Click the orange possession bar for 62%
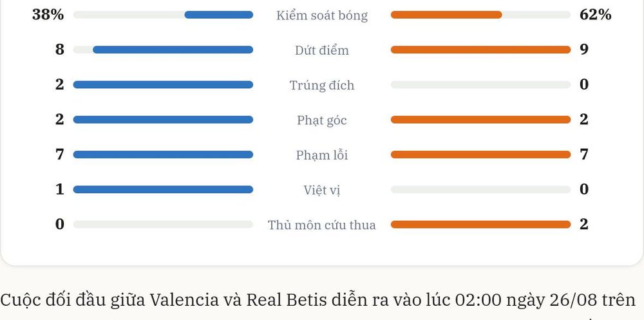644x320 pixels. pyautogui.click(x=446, y=15)
